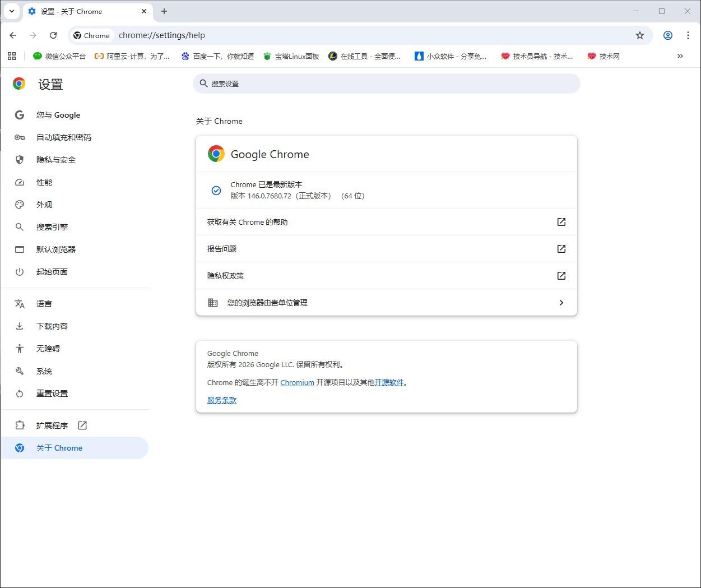The image size is (701, 588).
Task: Expand the tab search dropdown arrow
Action: click(11, 11)
